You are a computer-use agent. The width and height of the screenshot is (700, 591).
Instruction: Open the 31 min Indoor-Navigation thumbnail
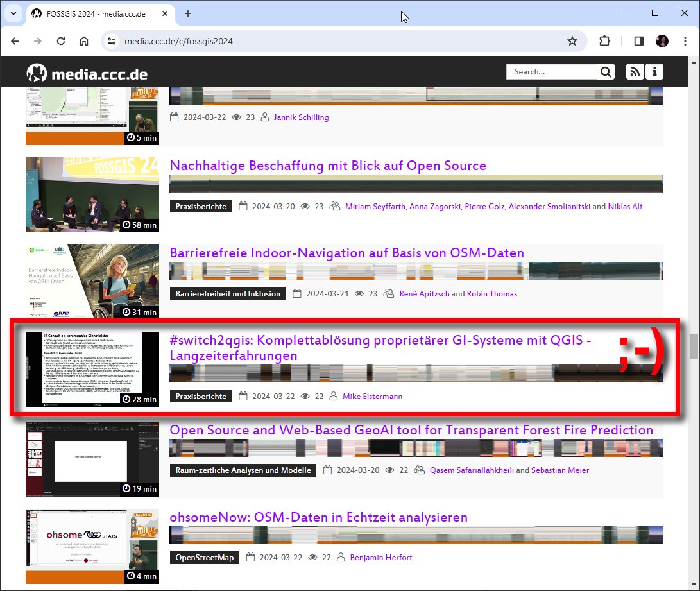pos(92,281)
